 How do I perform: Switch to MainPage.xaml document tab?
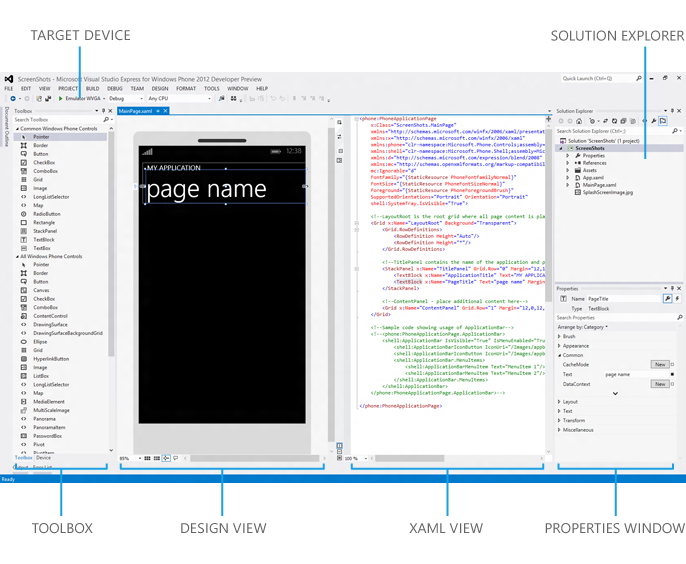pyautogui.click(x=135, y=111)
